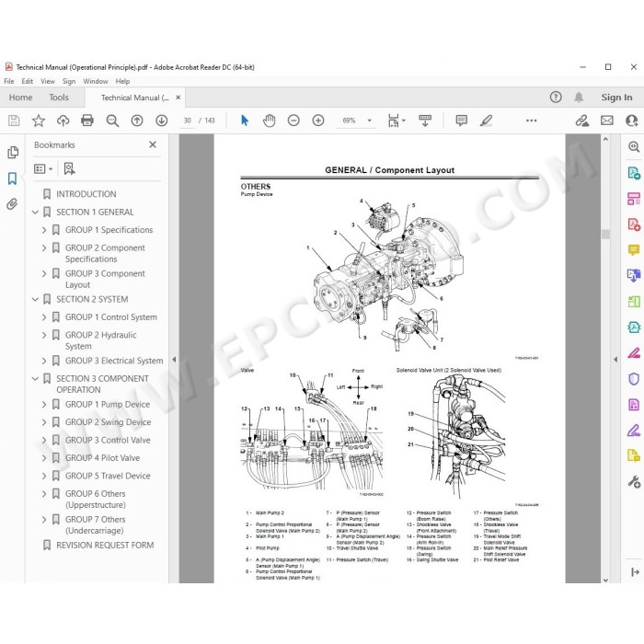
Task: Collapse SECTION 2 SYSTEM
Action: coord(35,299)
